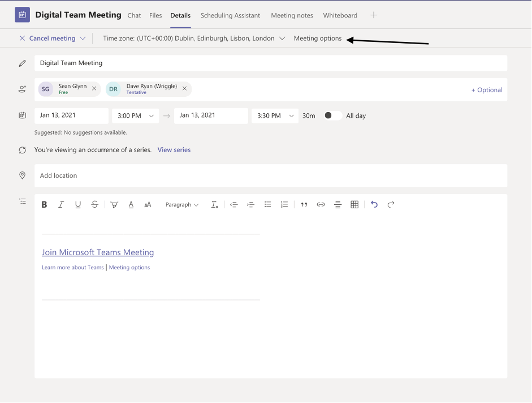
Task: Click the pencil icon beside the title field
Action: pos(23,63)
